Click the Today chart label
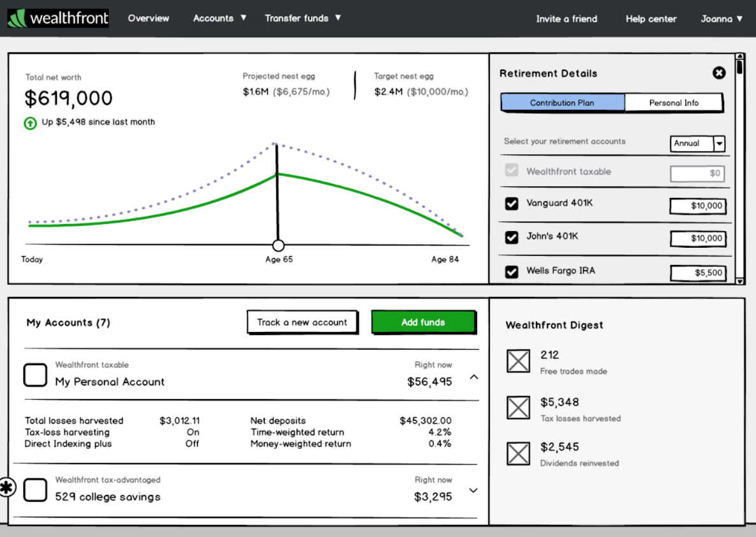Viewport: 756px width, 537px height. point(32,260)
